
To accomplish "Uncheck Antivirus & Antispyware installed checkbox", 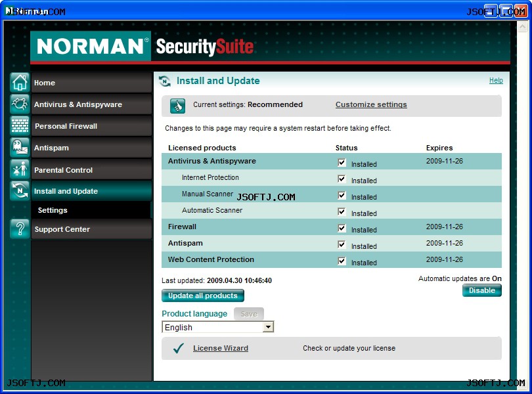I will [x=342, y=163].
